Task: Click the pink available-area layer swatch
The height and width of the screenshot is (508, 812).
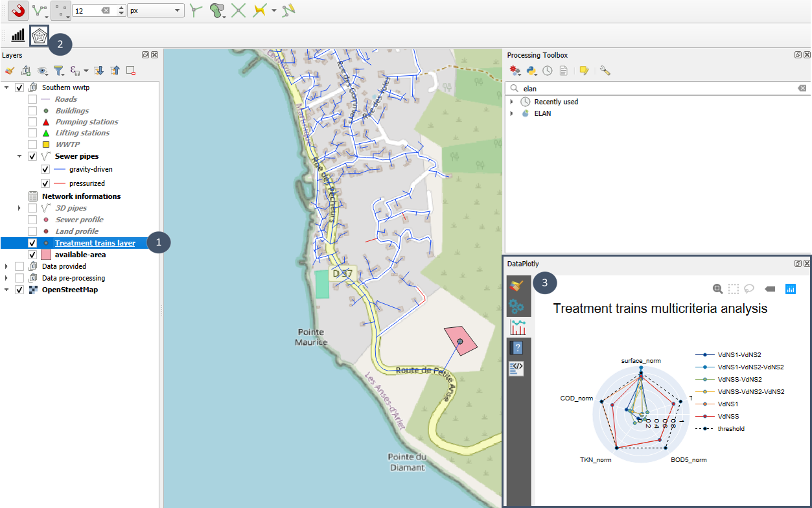Action: pyautogui.click(x=46, y=255)
